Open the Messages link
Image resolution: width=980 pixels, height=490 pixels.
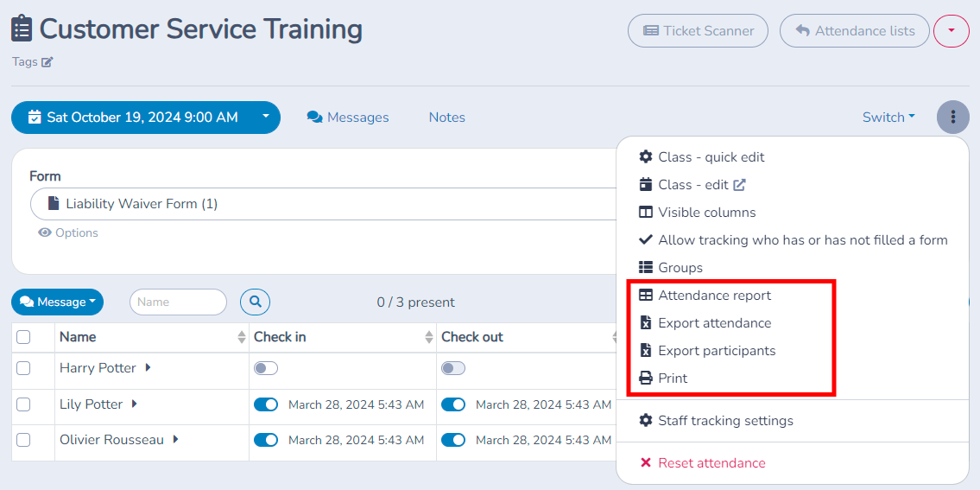pos(347,118)
